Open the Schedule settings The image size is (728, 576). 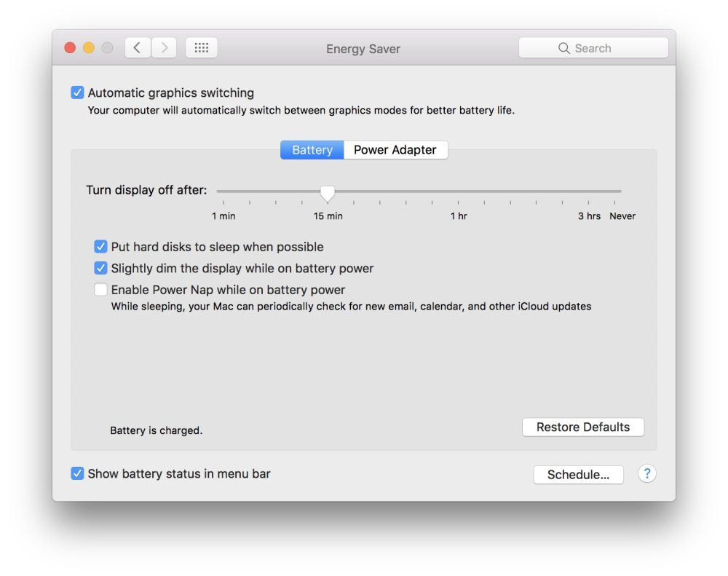coord(578,474)
